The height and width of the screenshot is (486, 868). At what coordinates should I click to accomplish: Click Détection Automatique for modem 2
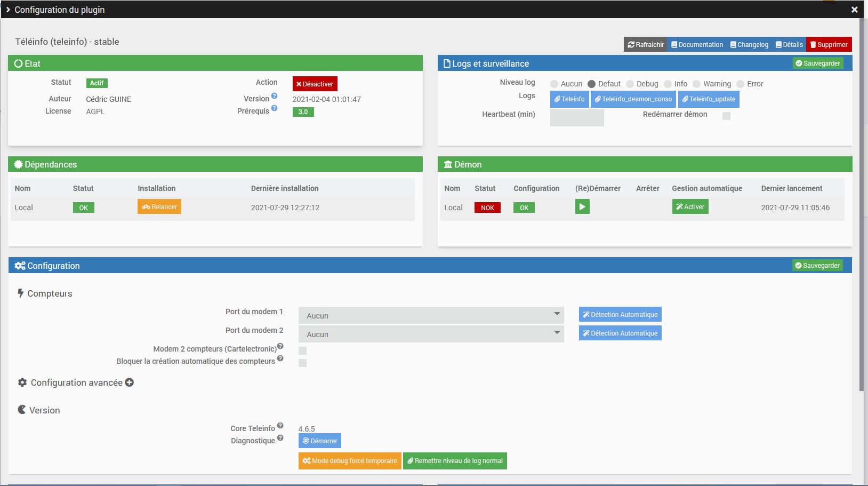(x=620, y=333)
